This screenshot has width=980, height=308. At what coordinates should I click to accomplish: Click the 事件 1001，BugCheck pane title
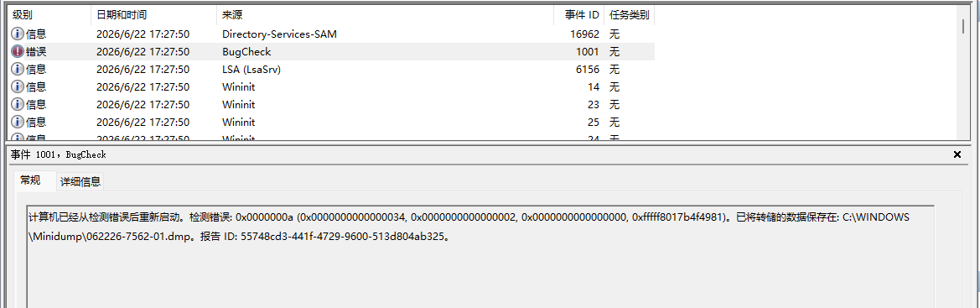(59, 154)
